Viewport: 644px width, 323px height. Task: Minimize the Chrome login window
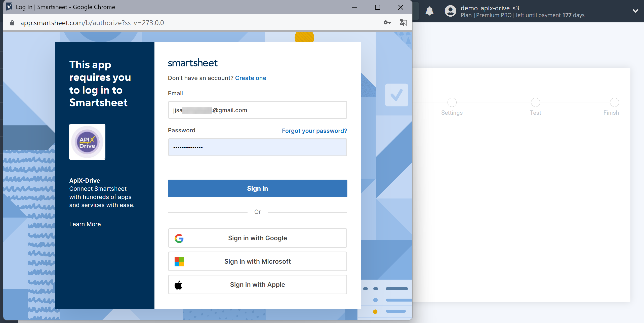[355, 7]
